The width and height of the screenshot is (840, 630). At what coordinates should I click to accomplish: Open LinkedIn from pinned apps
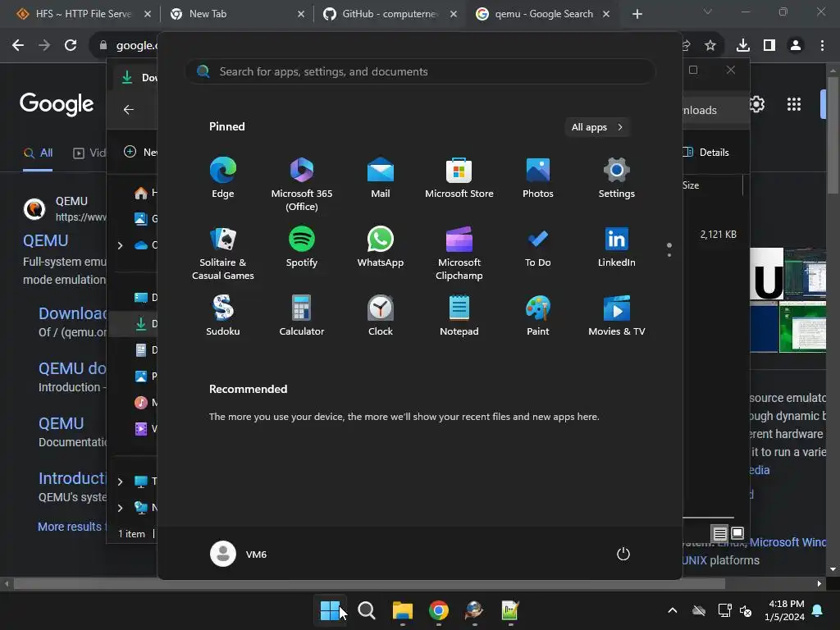tap(617, 247)
